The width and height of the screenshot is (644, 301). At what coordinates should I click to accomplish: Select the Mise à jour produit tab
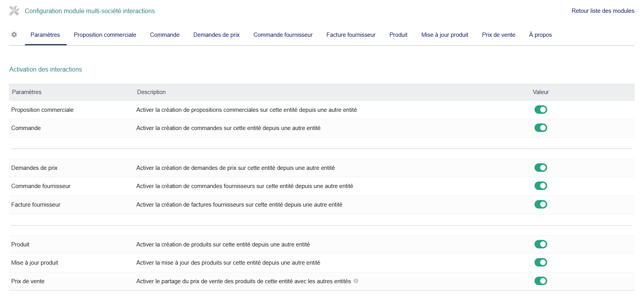pos(445,35)
